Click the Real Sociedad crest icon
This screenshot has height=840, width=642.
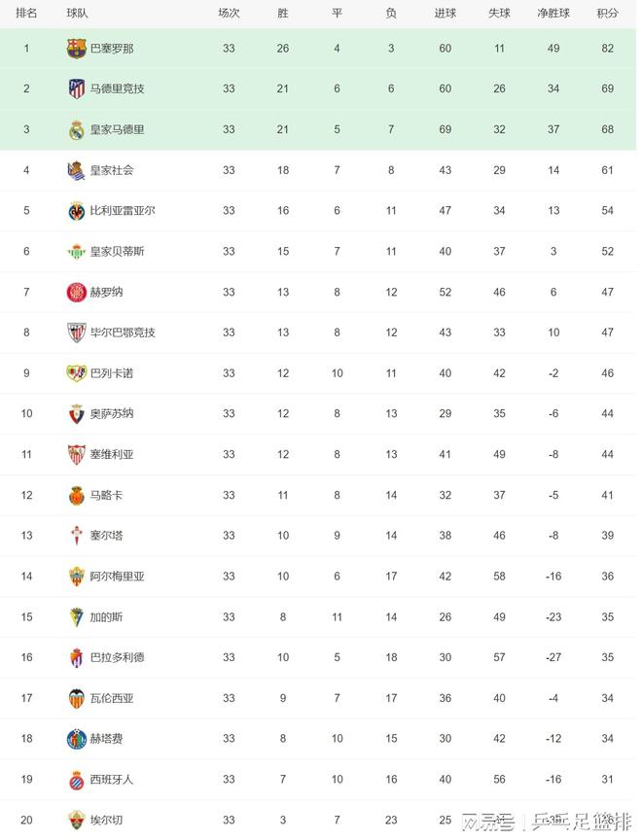pyautogui.click(x=76, y=170)
